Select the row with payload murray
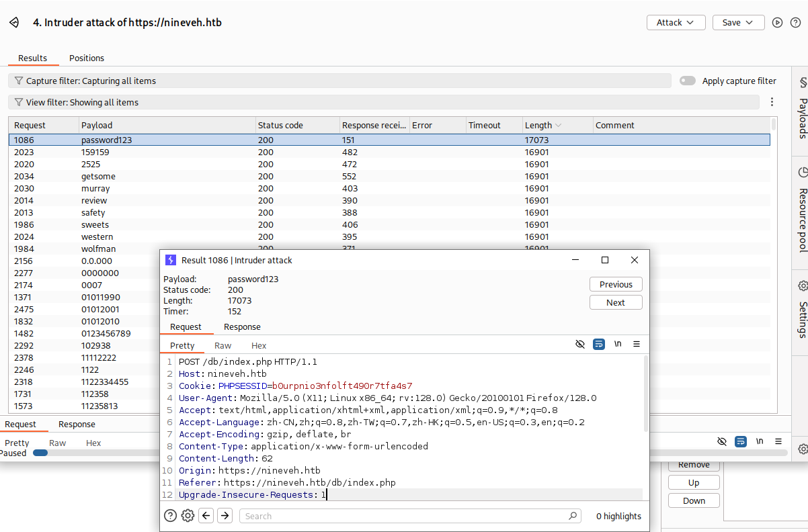The image size is (808, 532). (389, 189)
